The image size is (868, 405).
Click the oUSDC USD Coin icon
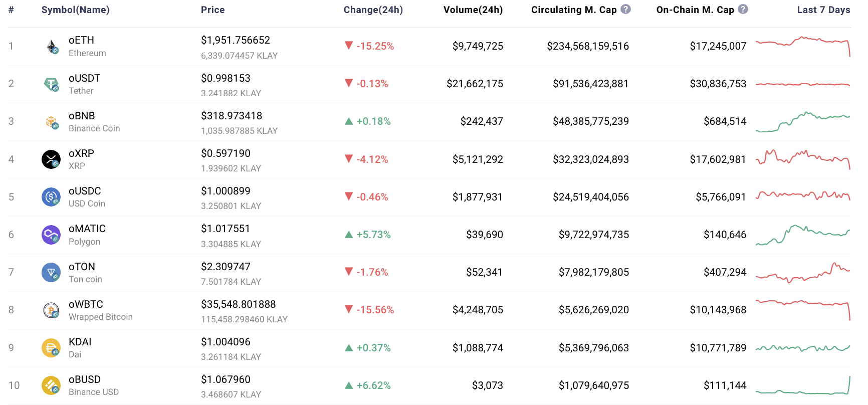(51, 197)
